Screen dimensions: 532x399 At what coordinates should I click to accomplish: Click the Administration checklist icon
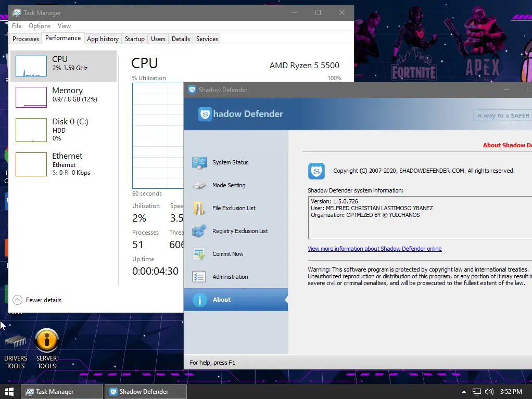[199, 277]
